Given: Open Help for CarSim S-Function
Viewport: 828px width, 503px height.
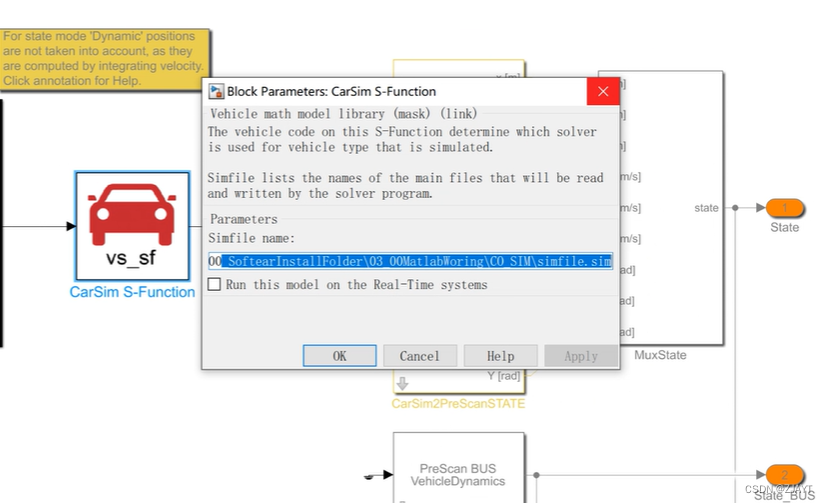Looking at the screenshot, I should [x=500, y=356].
